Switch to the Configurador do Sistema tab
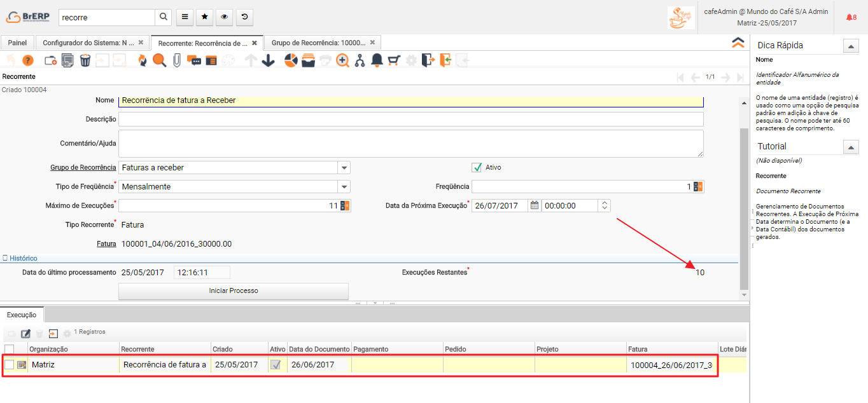Image resolution: width=868 pixels, height=403 pixels. [88, 43]
